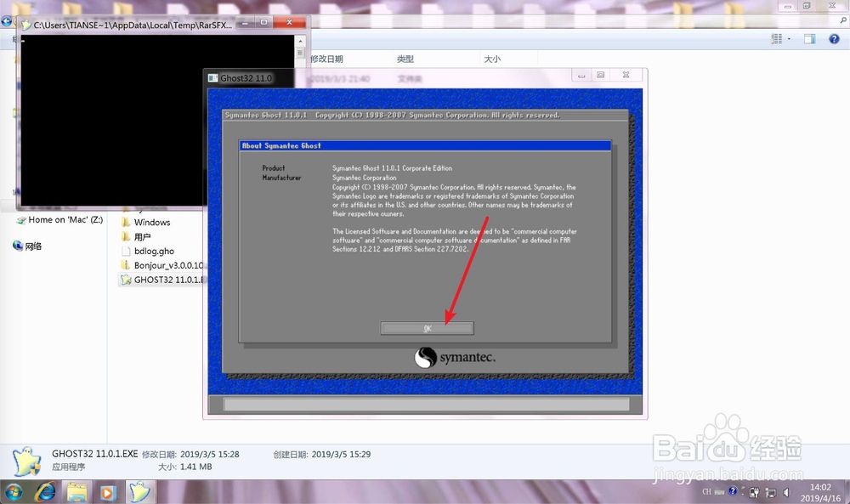
Task: Click GHOST32 details pane file icon
Action: [26, 462]
